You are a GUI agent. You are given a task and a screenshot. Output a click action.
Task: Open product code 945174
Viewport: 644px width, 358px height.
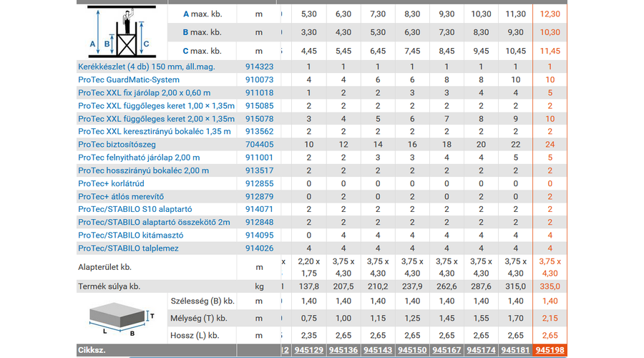[481, 350]
